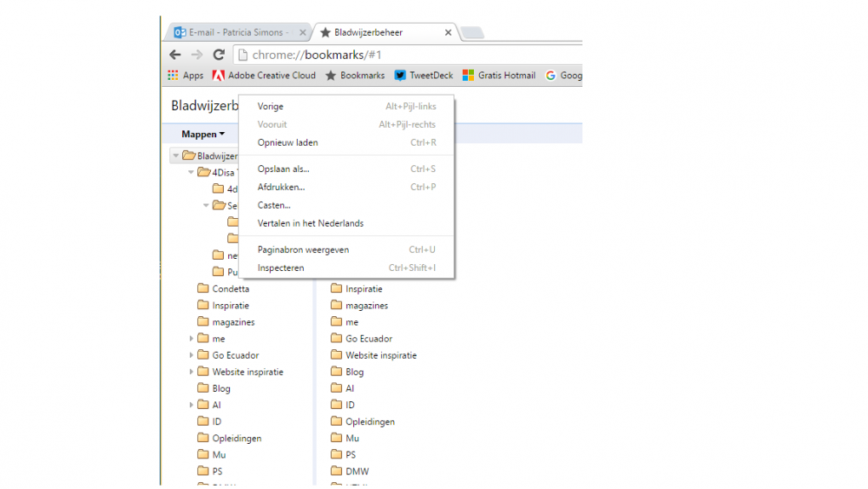Collapse the Se folder arrow
Screen dimensions: 868x489
click(206, 206)
